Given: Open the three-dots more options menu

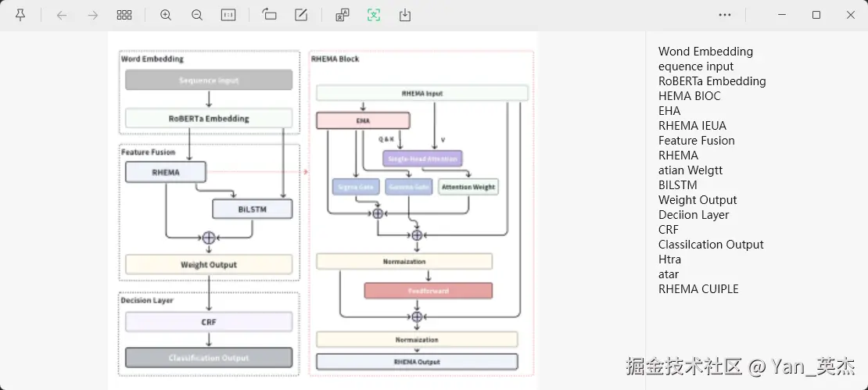Looking at the screenshot, I should pyautogui.click(x=725, y=15).
